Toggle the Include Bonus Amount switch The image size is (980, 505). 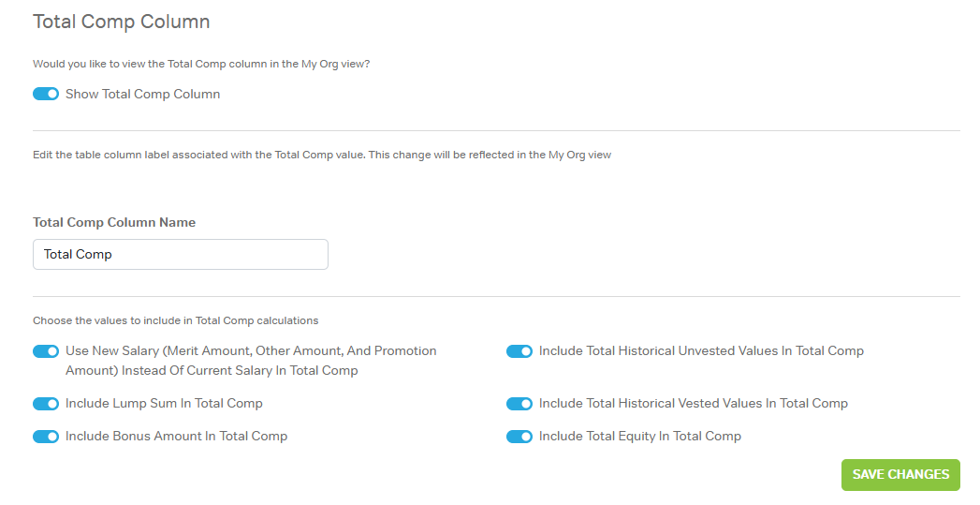click(x=46, y=437)
